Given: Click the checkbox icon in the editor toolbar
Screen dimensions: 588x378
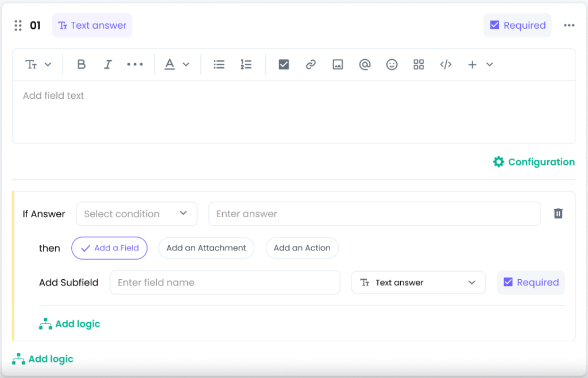Looking at the screenshot, I should tap(284, 64).
